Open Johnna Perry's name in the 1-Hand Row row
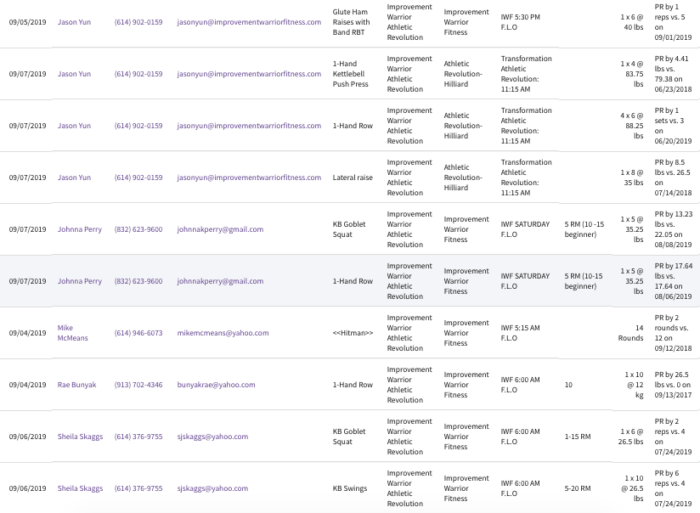This screenshot has width=700, height=513. (x=79, y=281)
